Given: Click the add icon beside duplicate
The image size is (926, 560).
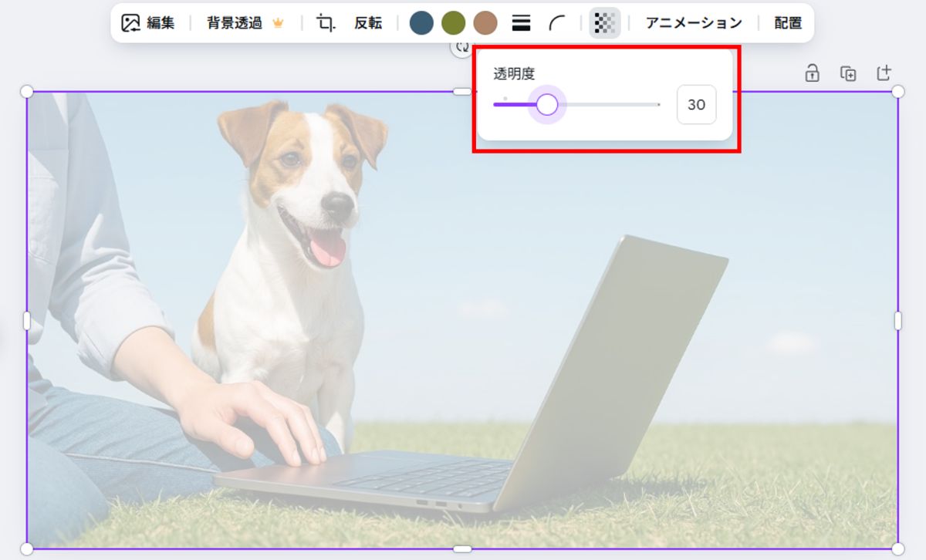Looking at the screenshot, I should pos(884,73).
